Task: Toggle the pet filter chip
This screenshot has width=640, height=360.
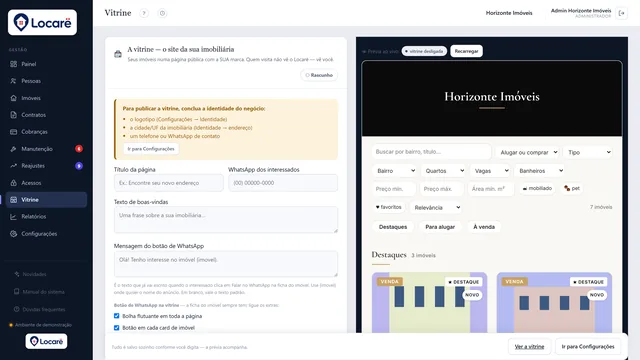Action: click(572, 189)
